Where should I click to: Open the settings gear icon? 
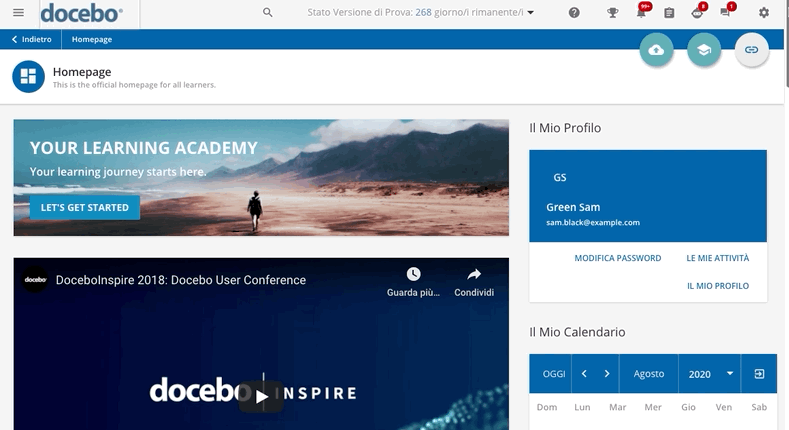[x=764, y=13]
